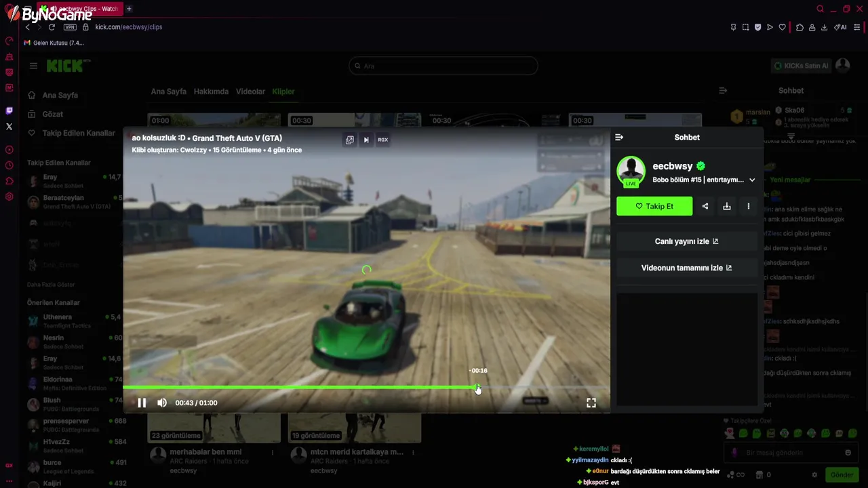Screen dimensions: 868x488
Task: Reload the page in browser
Action: (52, 27)
